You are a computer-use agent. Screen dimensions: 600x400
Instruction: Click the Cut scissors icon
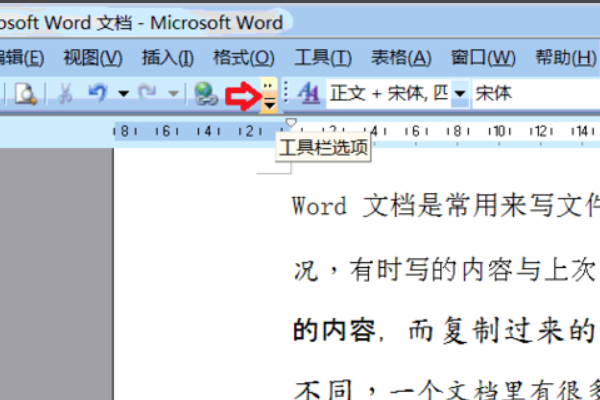click(x=65, y=94)
